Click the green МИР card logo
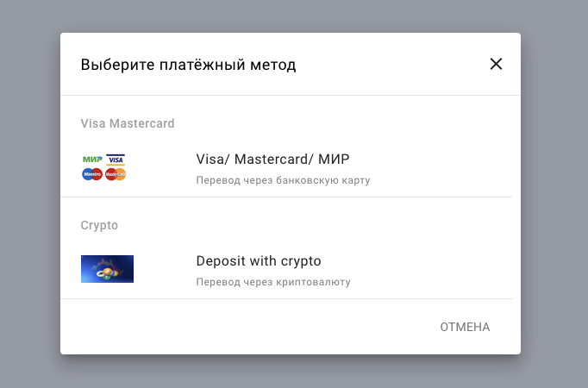The width and height of the screenshot is (588, 388). [x=92, y=160]
